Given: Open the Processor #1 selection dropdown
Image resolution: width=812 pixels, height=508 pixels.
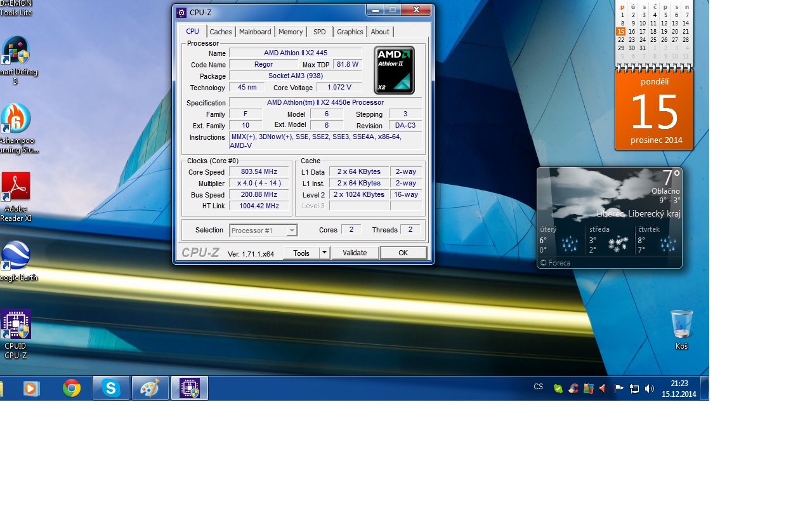Looking at the screenshot, I should pyautogui.click(x=263, y=231).
